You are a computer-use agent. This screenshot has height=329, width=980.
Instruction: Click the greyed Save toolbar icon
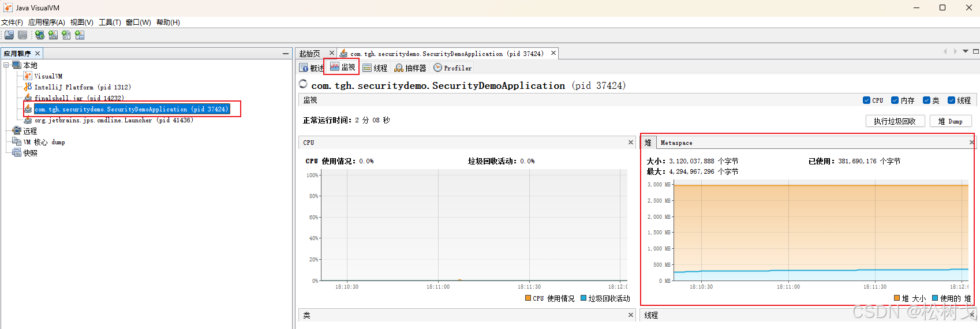(23, 35)
